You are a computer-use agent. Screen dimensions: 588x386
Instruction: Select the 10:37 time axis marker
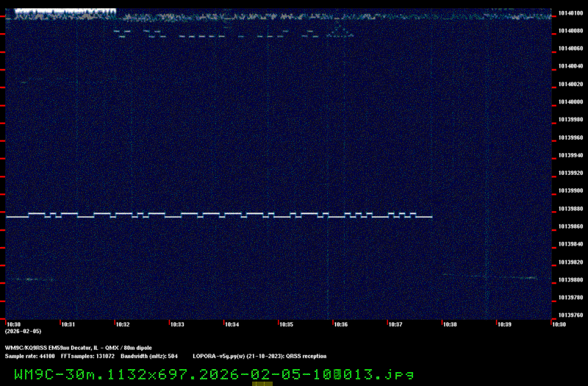(x=395, y=324)
